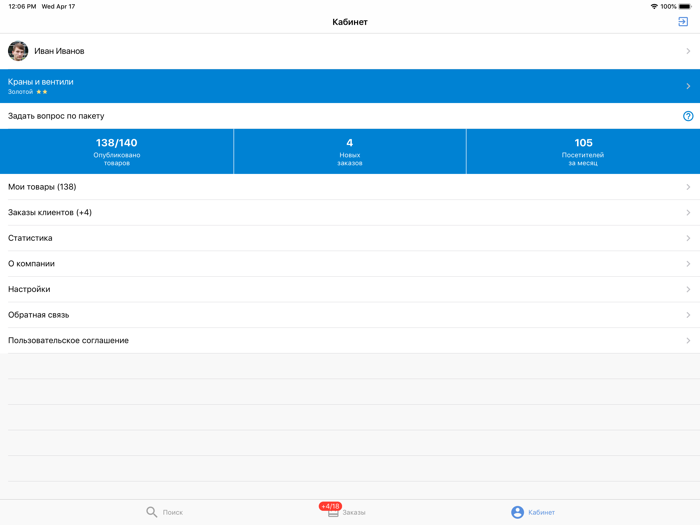Tap the Wi-Fi status icon

point(654,6)
